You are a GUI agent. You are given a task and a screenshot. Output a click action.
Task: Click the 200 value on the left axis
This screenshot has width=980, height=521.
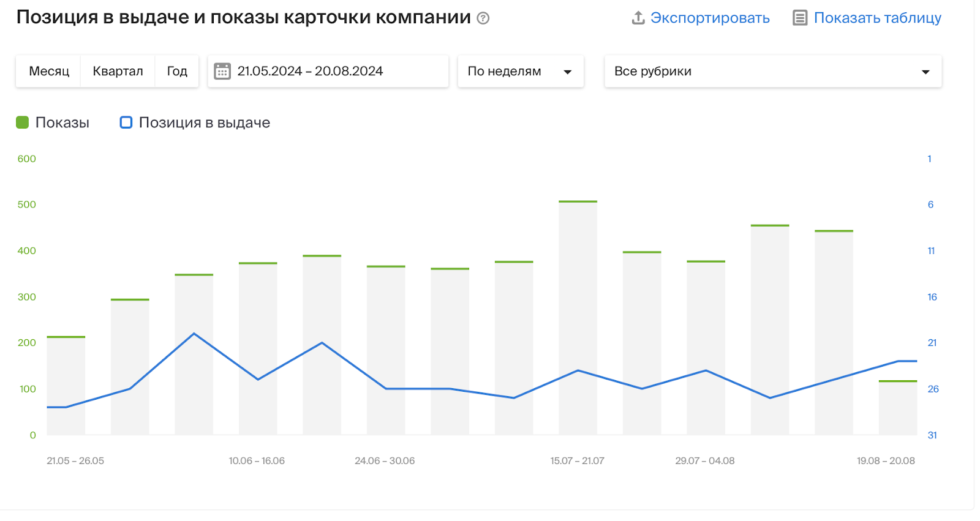click(26, 343)
